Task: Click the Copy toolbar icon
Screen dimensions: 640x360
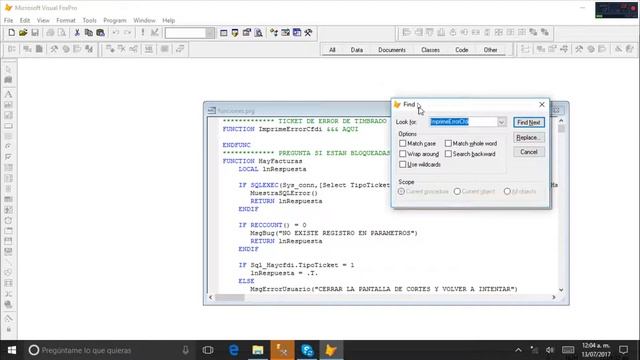Action: 88,33
